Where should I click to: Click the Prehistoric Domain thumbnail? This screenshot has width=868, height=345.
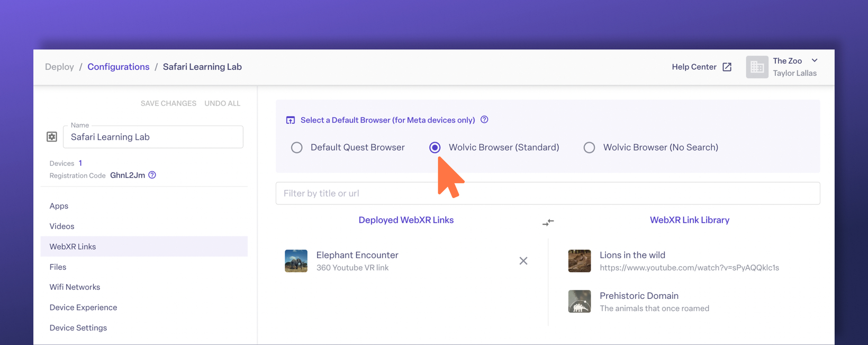(580, 301)
